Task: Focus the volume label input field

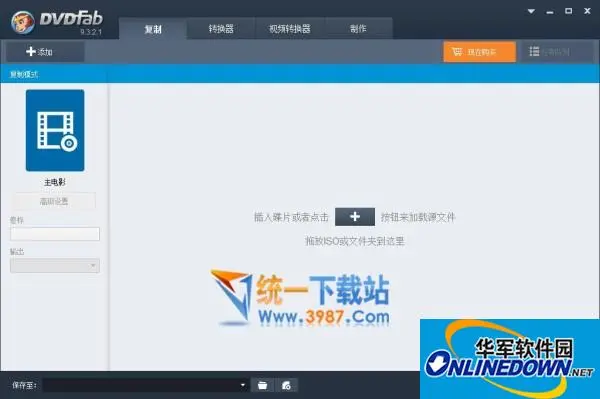Action: (x=55, y=234)
